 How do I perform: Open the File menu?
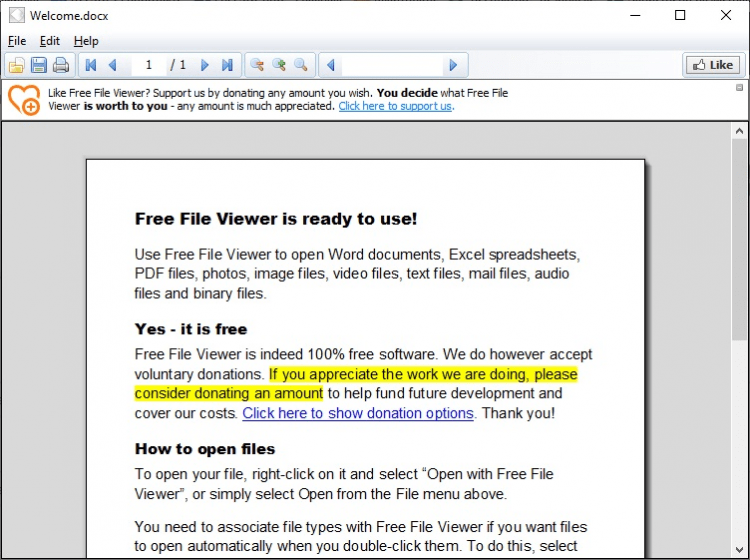pyautogui.click(x=17, y=41)
